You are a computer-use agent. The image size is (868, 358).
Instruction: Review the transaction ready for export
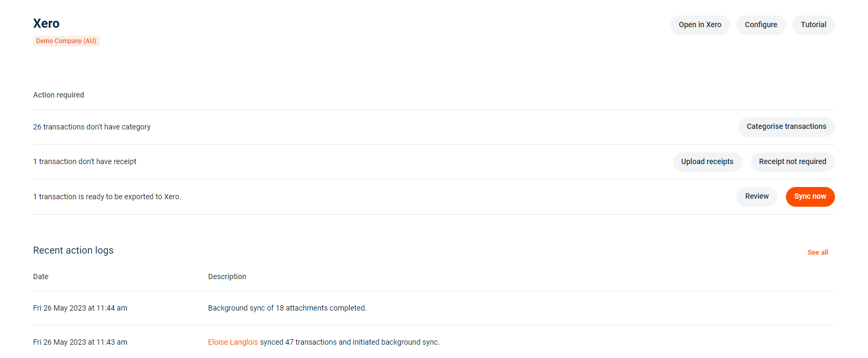click(x=757, y=196)
